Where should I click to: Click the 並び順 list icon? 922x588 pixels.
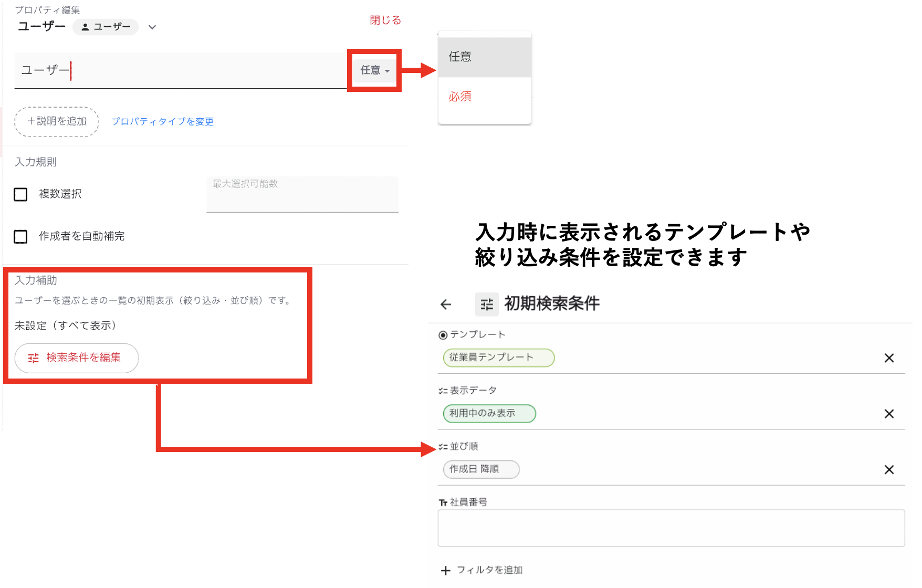[x=443, y=447]
